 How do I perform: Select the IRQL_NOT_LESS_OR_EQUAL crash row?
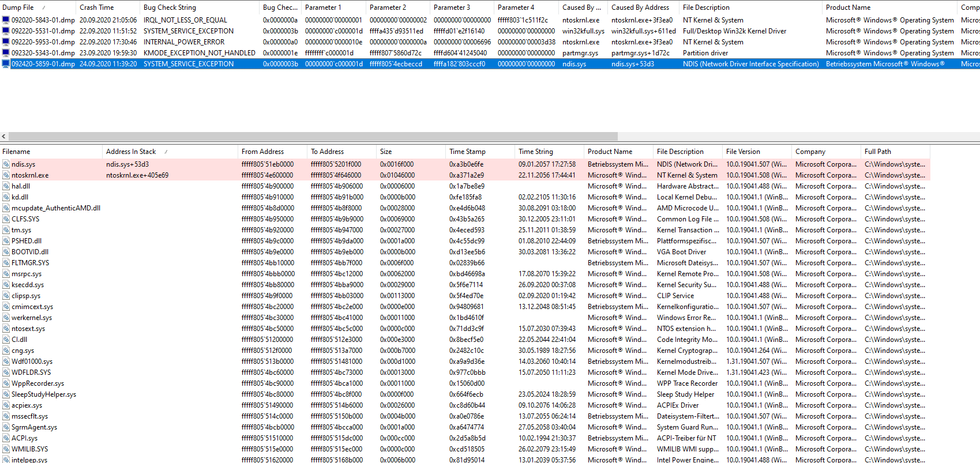(490, 20)
